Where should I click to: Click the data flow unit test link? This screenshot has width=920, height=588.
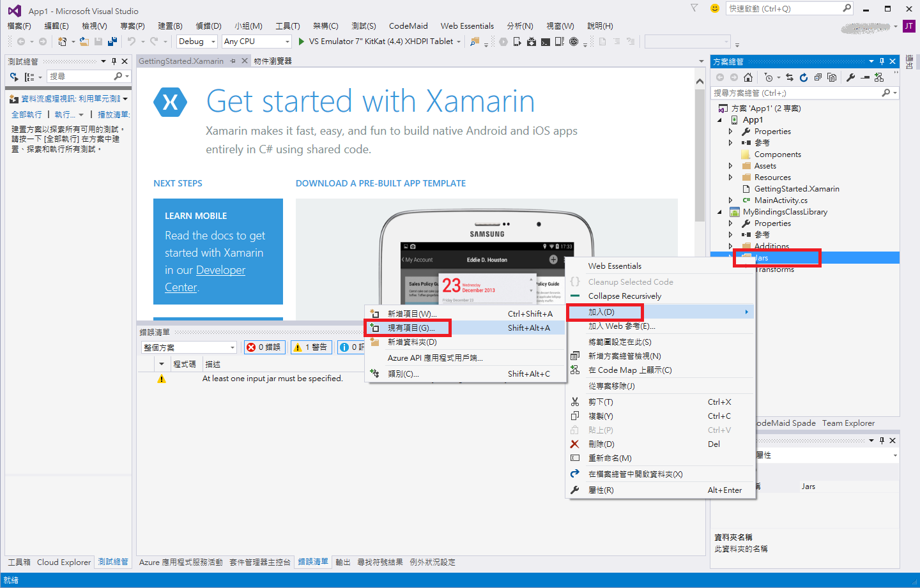[71, 99]
